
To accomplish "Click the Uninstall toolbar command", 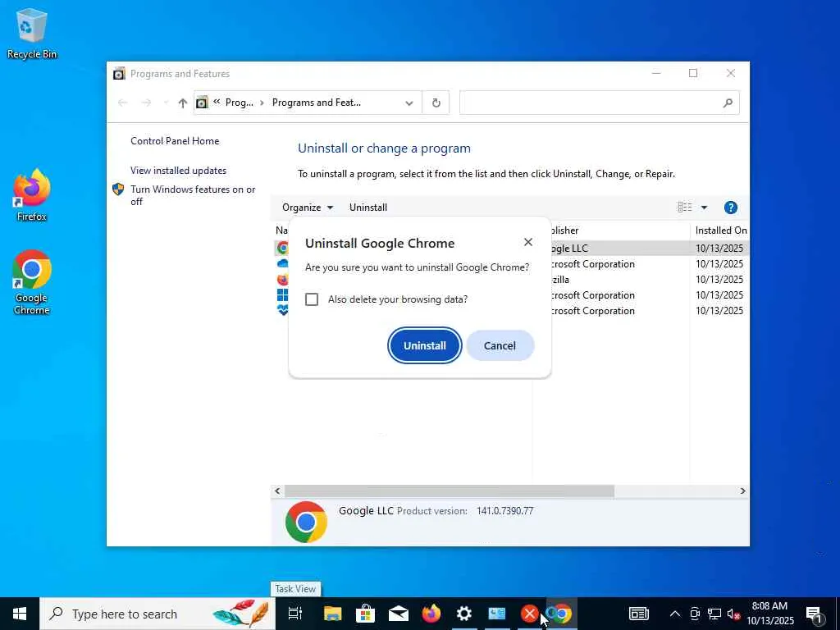I will tap(368, 208).
